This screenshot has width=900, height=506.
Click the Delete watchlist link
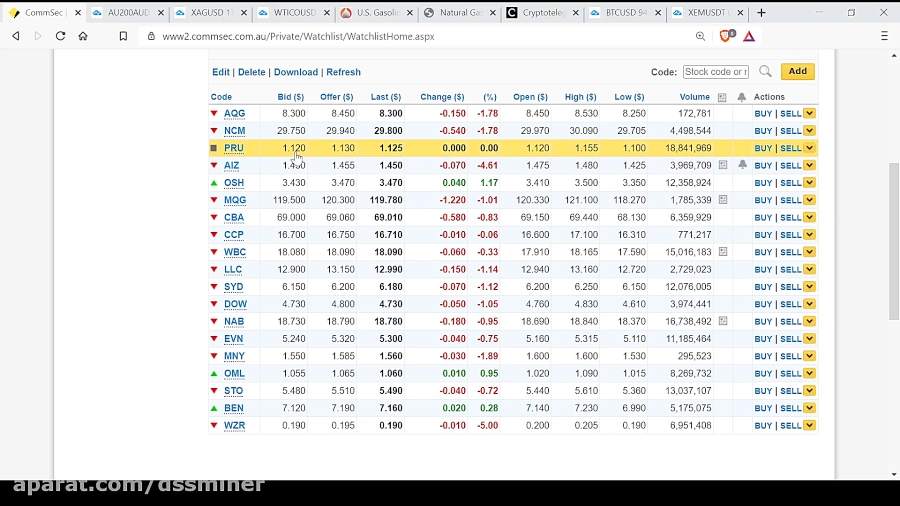[x=251, y=72]
